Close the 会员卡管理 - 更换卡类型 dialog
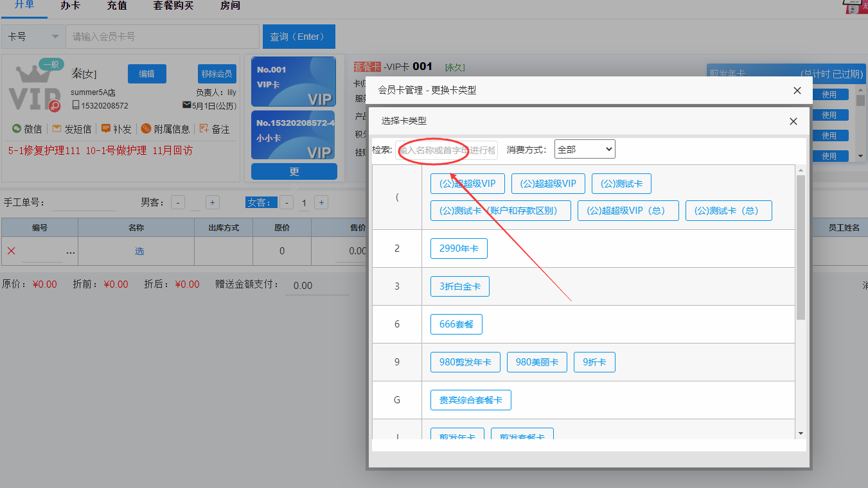 coord(797,91)
